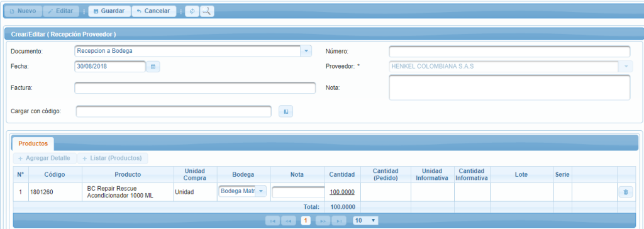Click the Cantidad column header

point(342,175)
